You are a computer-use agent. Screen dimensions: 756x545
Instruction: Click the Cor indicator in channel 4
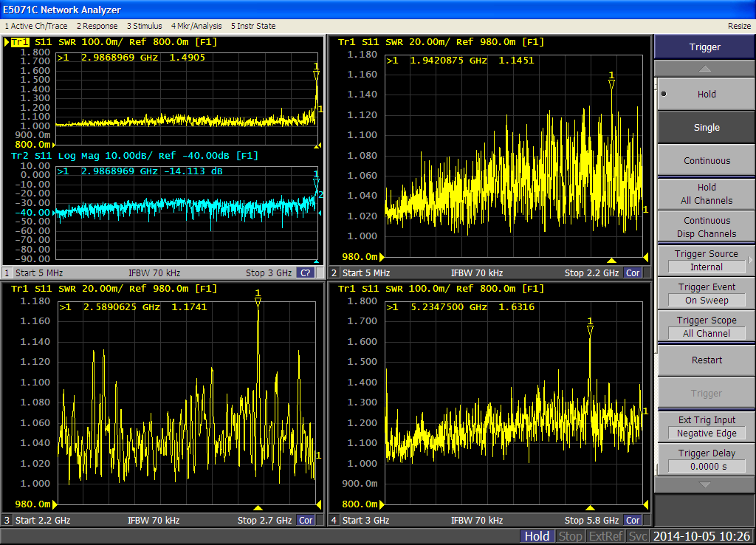[633, 521]
